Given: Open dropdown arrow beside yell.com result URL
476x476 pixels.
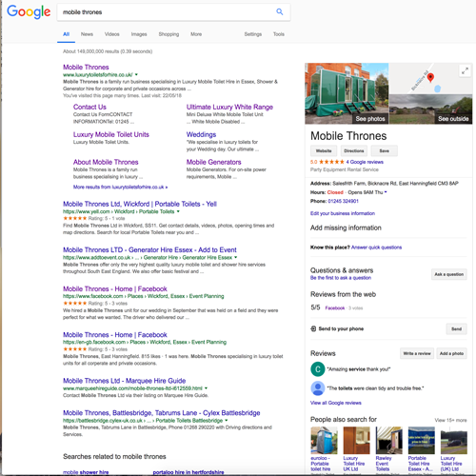Looking at the screenshot, I should pyautogui.click(x=178, y=211).
